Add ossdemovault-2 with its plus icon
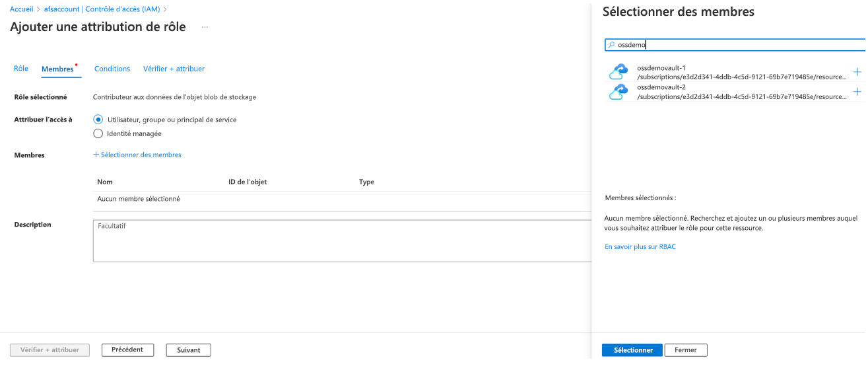 click(x=857, y=92)
